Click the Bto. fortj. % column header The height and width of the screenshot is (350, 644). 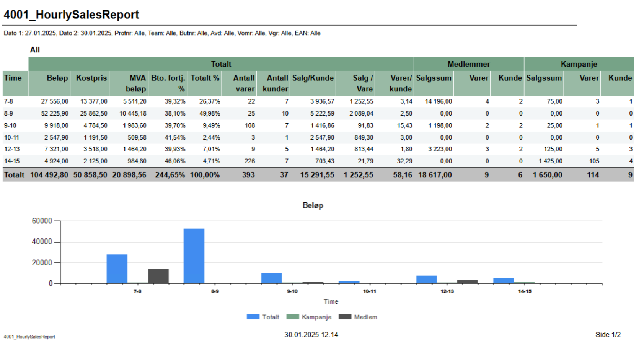[x=168, y=83]
